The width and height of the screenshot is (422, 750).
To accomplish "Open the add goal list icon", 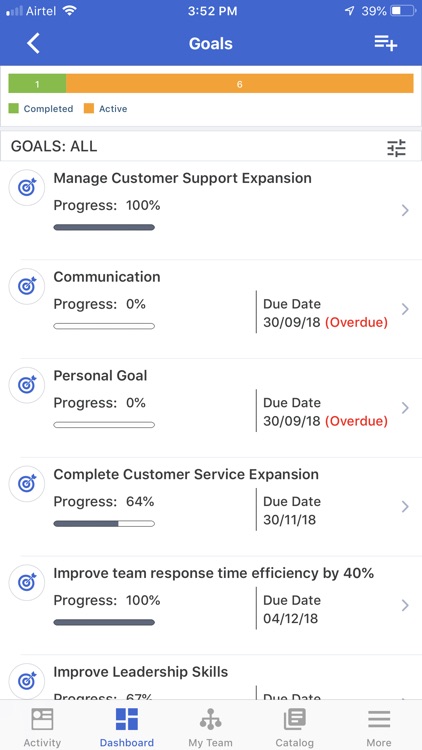I will pyautogui.click(x=386, y=43).
